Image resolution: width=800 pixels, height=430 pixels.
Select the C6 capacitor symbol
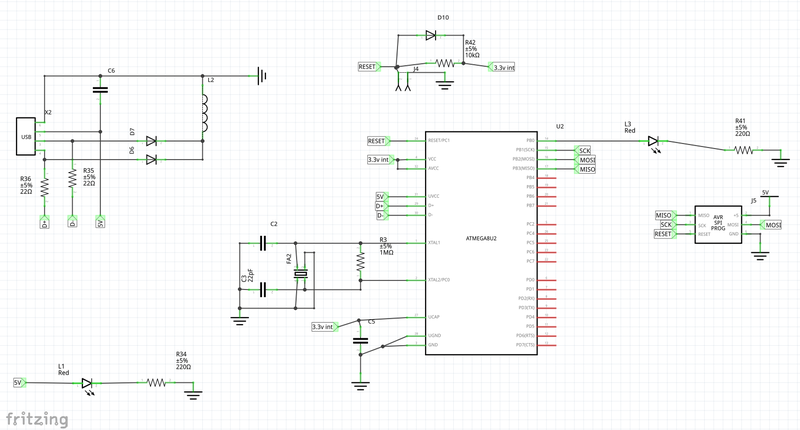(99, 89)
